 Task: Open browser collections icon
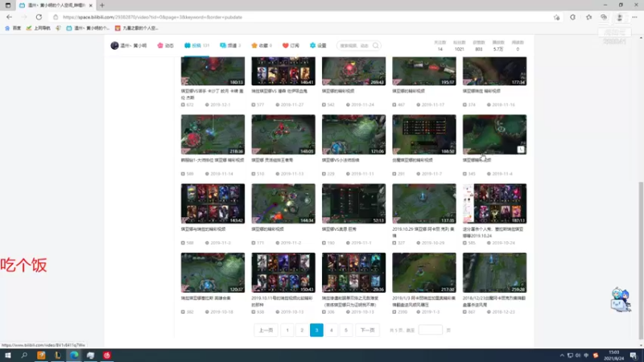tap(603, 17)
